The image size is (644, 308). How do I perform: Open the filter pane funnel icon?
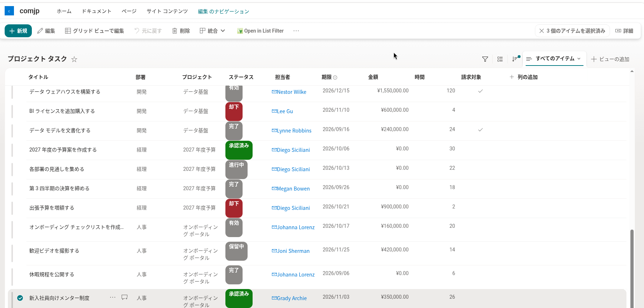tap(485, 59)
